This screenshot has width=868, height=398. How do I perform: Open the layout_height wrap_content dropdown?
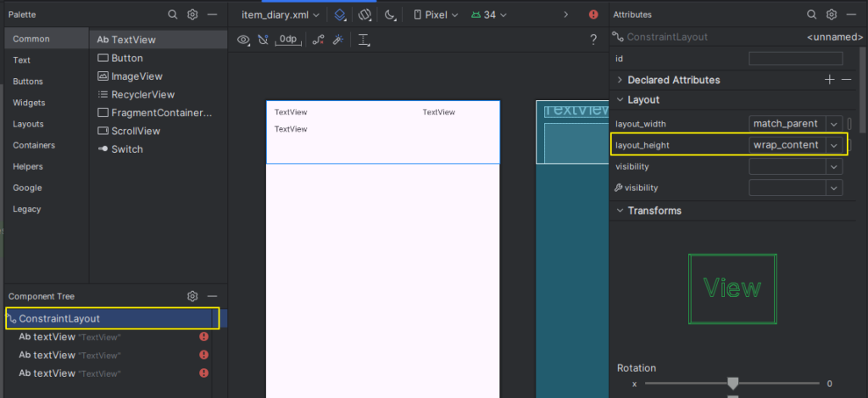pos(834,145)
